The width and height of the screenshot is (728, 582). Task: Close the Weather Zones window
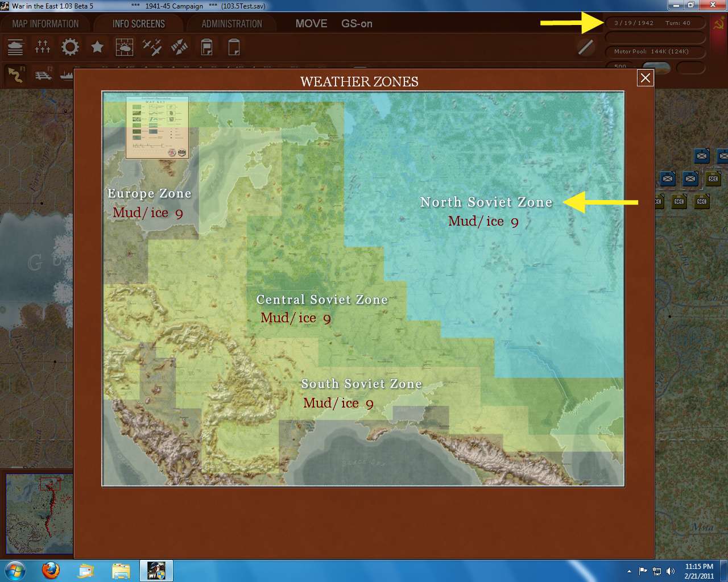pos(646,78)
